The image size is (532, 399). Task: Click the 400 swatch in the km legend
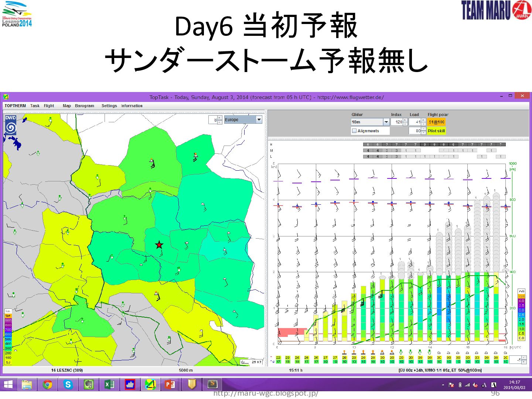8,344
